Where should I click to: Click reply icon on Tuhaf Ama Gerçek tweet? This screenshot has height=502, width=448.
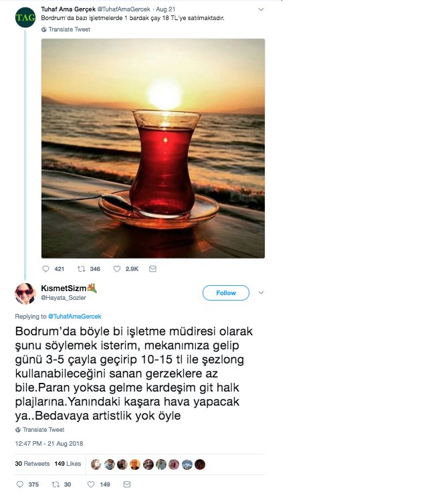point(45,269)
